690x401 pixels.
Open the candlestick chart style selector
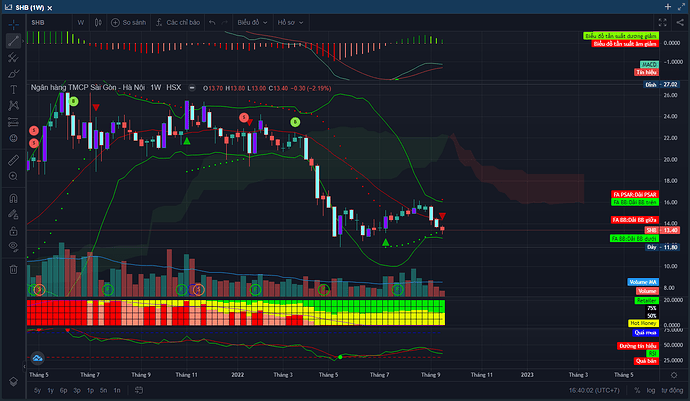point(98,22)
